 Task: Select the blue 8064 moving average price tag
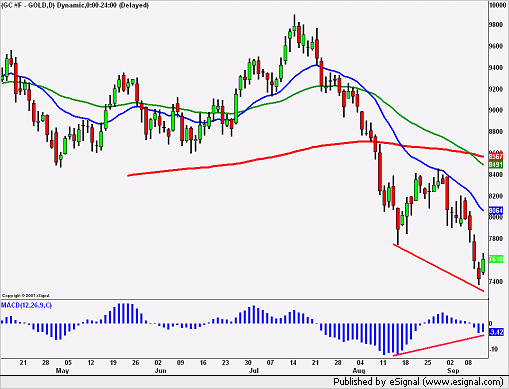[x=496, y=211]
